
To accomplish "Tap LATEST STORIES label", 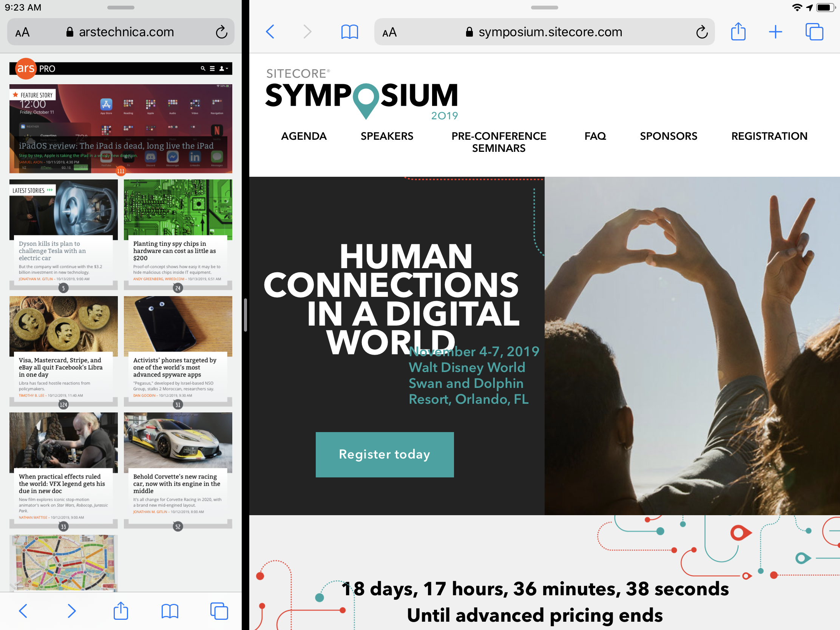I will 32,190.
